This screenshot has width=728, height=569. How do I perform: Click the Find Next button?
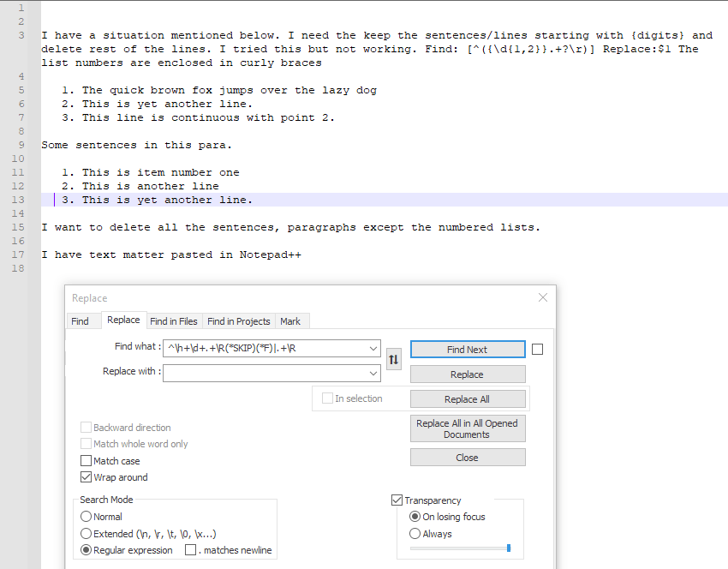[x=468, y=349]
